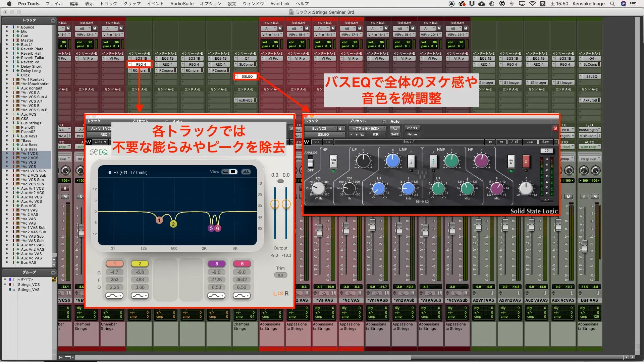Toggle REQ band 2 yellow button
This screenshot has width=644, height=362.
point(140,264)
